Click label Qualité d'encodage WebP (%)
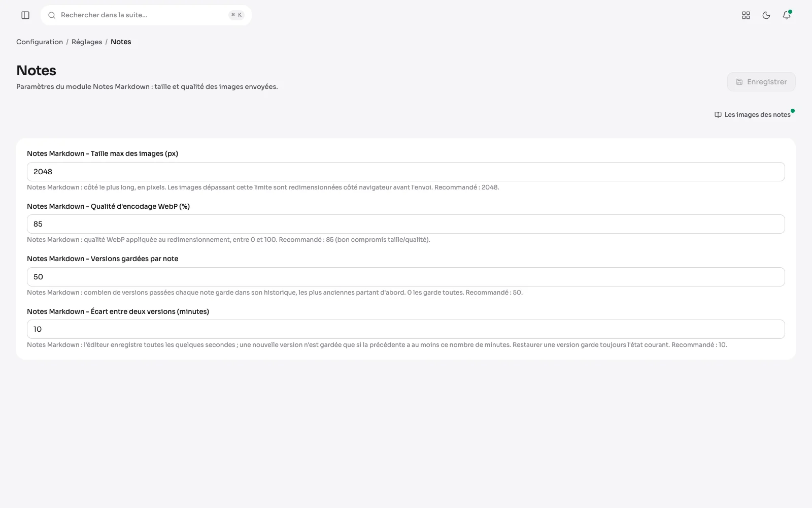812x508 pixels. [108, 206]
